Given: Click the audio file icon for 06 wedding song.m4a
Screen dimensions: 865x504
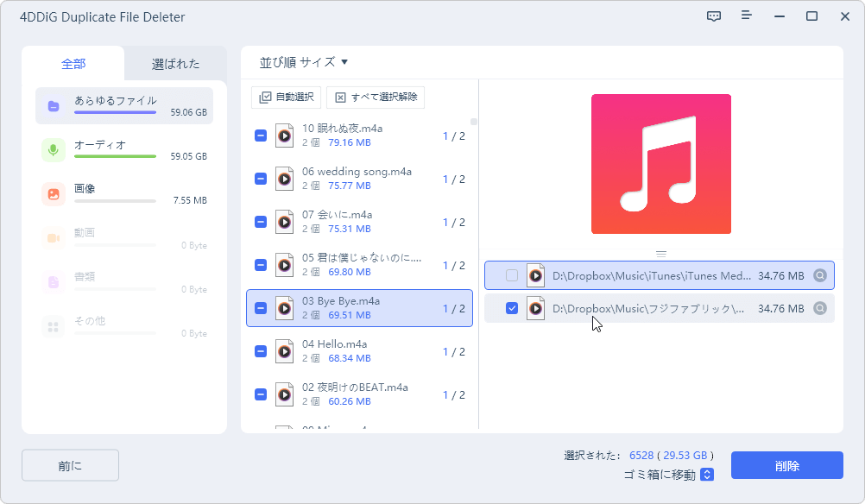Looking at the screenshot, I should (x=285, y=179).
